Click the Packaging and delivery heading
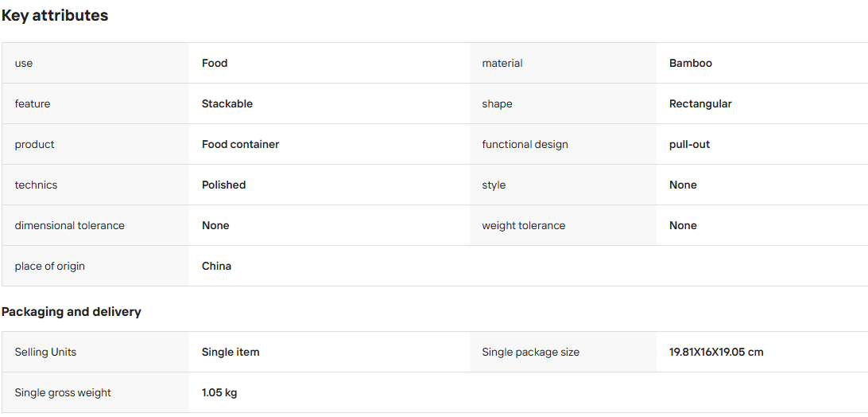Screen dimensions: 868x417 tap(71, 312)
